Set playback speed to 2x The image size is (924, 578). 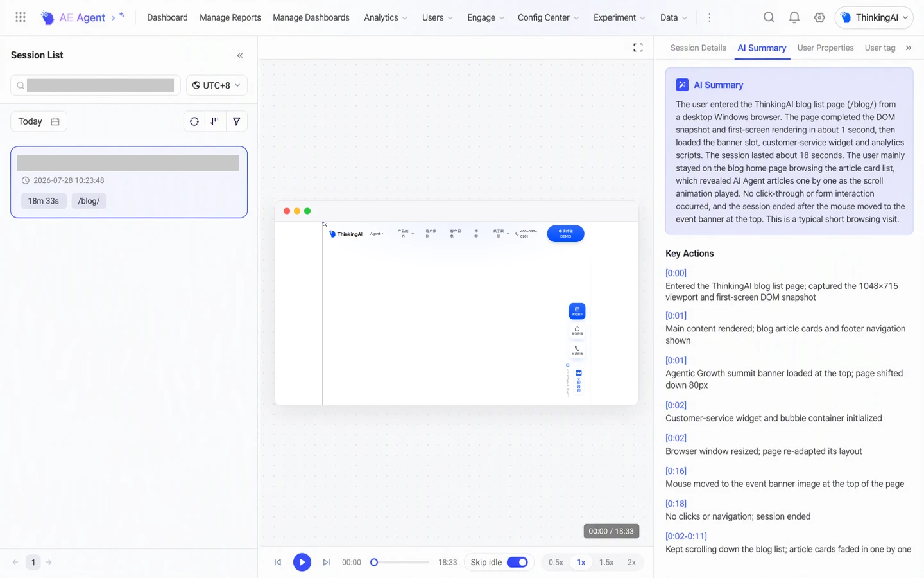click(631, 563)
